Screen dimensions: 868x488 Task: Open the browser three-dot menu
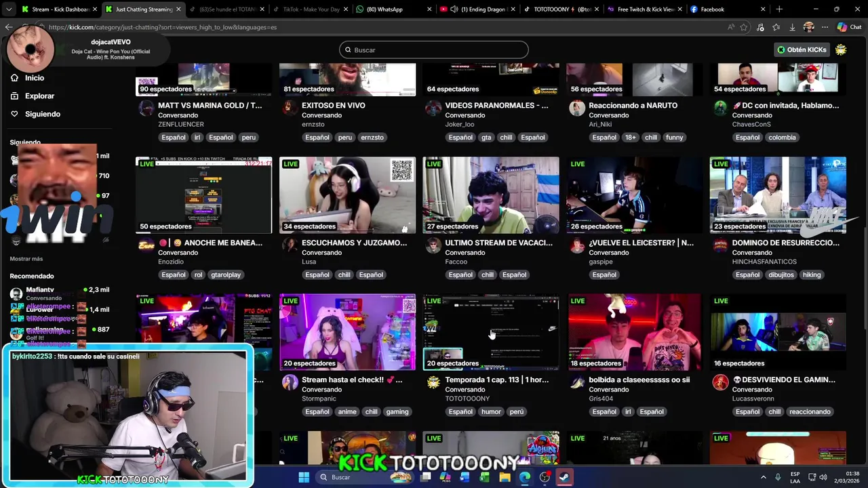(825, 27)
